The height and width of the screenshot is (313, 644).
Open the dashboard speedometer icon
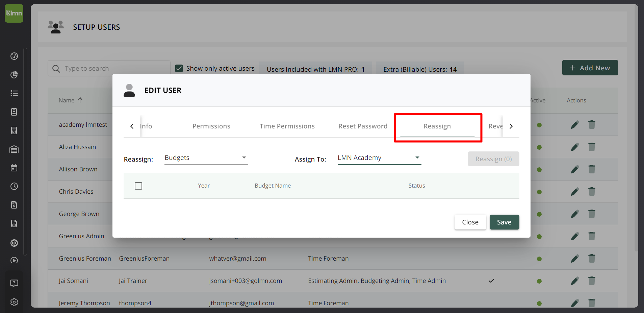(x=14, y=56)
